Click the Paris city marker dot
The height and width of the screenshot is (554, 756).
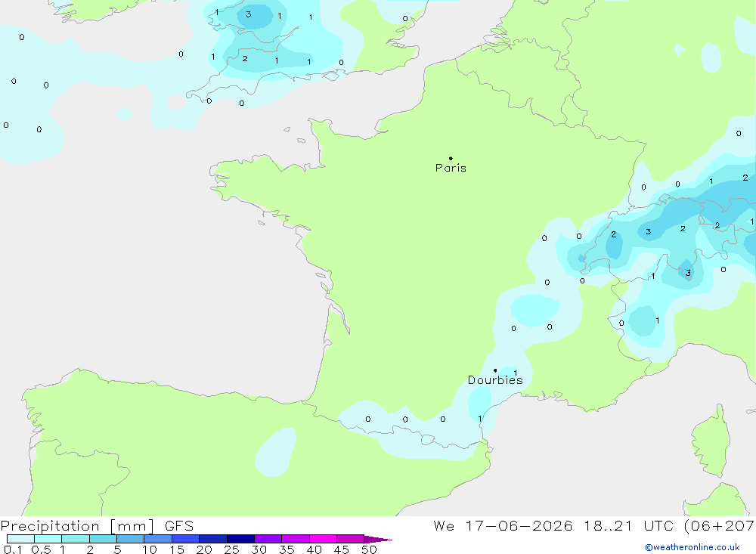click(451, 158)
